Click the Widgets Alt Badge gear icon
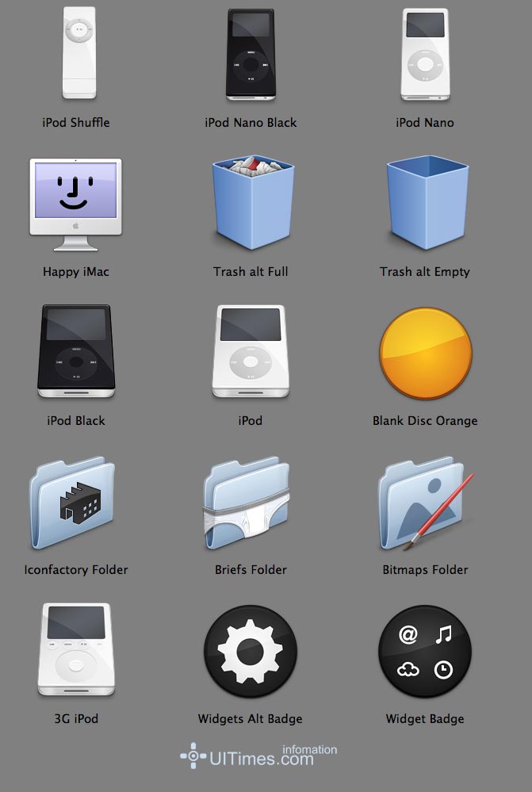The height and width of the screenshot is (792, 532). click(x=251, y=652)
